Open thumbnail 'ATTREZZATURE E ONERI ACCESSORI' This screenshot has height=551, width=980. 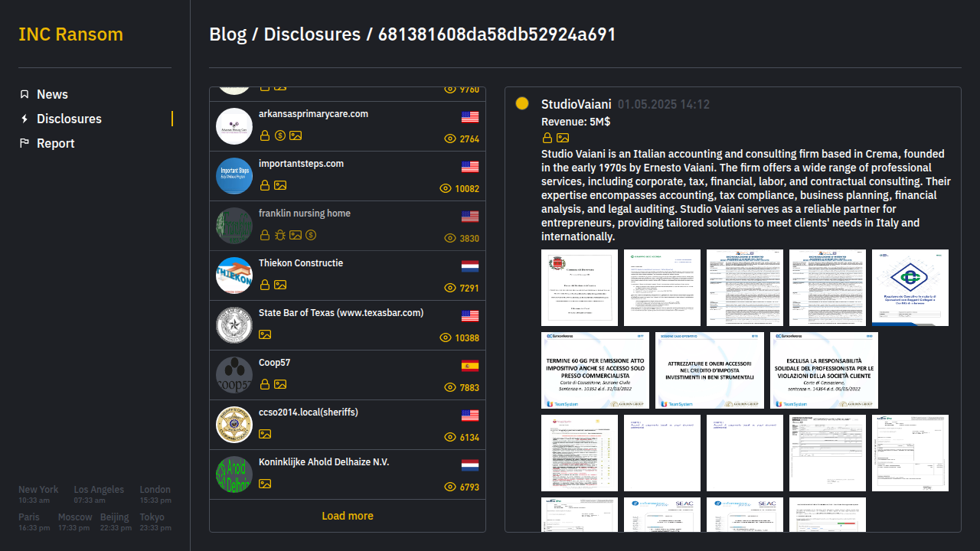coord(710,370)
